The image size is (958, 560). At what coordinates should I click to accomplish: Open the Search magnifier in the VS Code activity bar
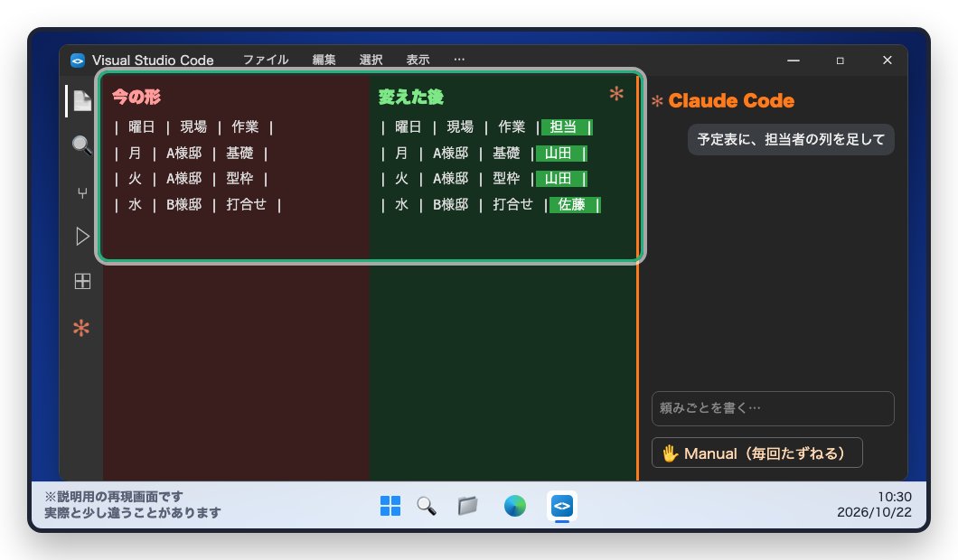(x=82, y=145)
